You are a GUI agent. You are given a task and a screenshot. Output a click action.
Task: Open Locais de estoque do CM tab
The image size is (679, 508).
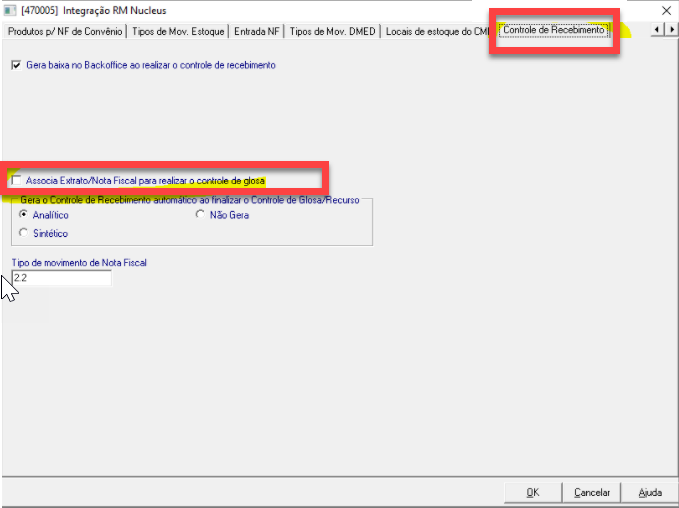pyautogui.click(x=437, y=32)
